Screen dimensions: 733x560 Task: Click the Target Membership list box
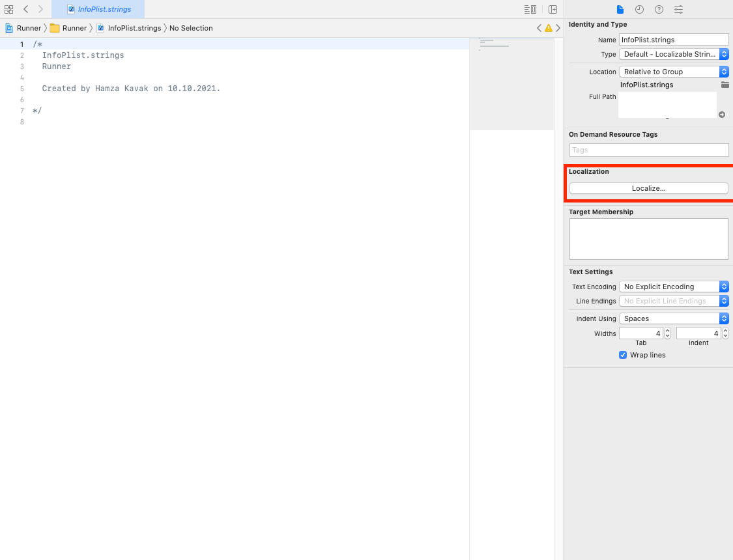[649, 239]
